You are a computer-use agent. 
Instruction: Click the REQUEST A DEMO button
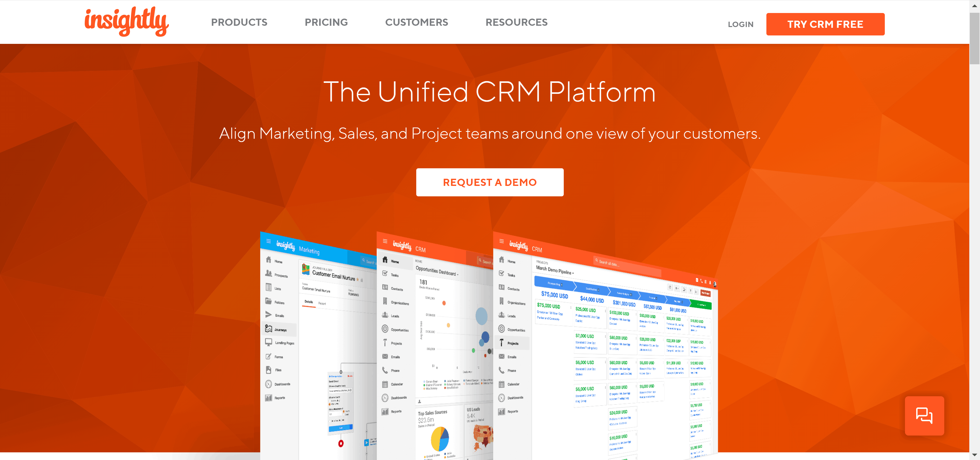(489, 182)
